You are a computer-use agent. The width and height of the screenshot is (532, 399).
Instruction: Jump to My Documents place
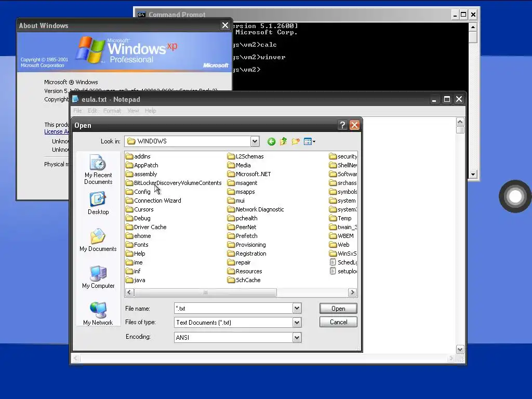(98, 240)
